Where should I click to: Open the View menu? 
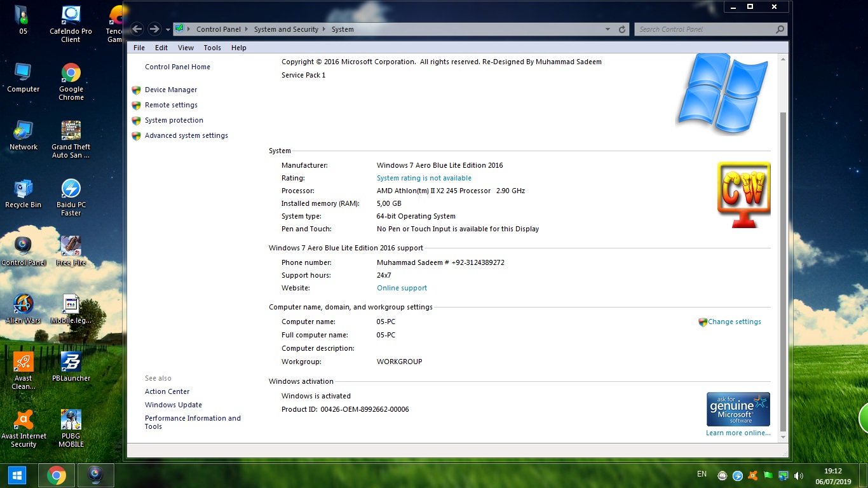tap(186, 47)
